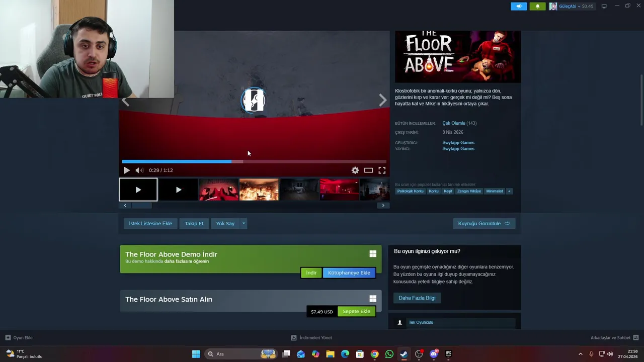Select the first video thumbnail

[138, 190]
